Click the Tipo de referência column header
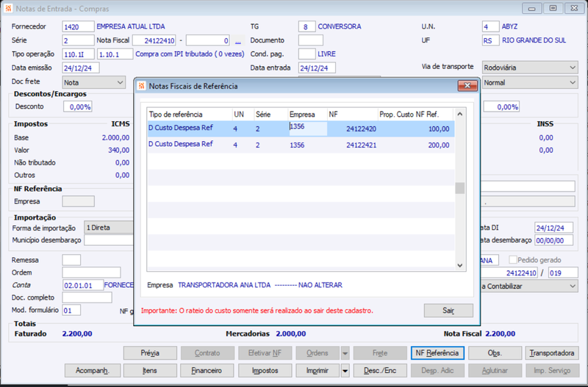This screenshot has width=588, height=387. [190, 115]
